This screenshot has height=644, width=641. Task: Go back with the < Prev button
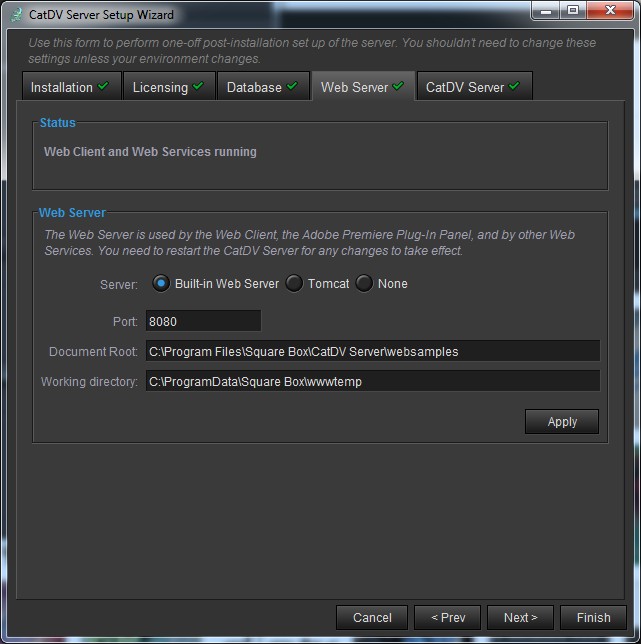[448, 617]
